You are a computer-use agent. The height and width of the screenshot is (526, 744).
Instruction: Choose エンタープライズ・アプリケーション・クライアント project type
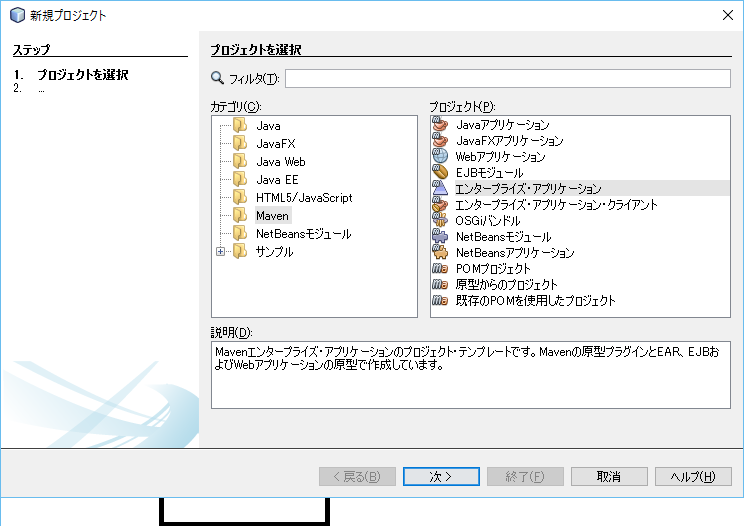(556, 204)
